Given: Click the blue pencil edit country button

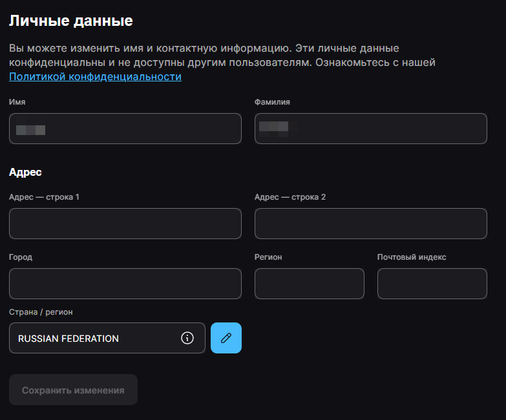Looking at the screenshot, I should pos(226,338).
